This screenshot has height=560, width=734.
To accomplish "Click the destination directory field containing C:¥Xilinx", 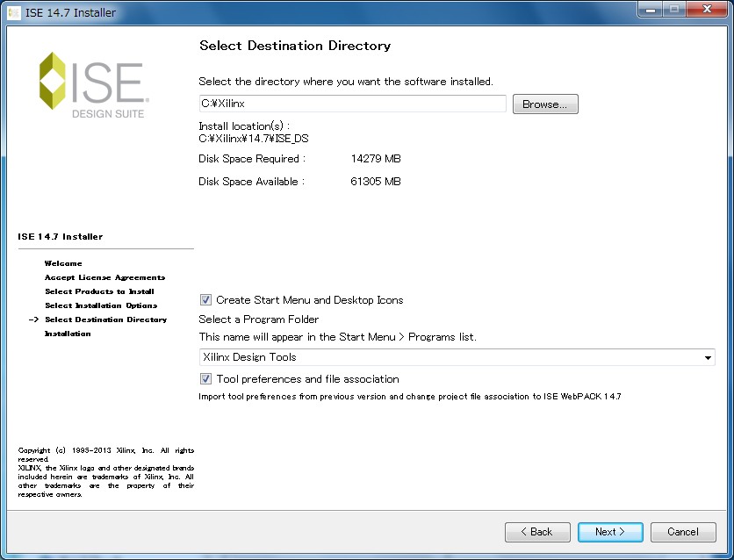I will (x=352, y=104).
